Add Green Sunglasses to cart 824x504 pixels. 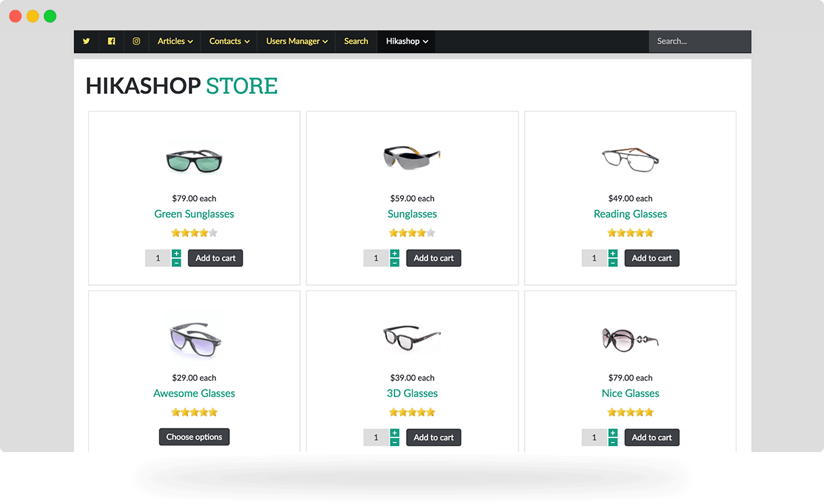(x=216, y=258)
